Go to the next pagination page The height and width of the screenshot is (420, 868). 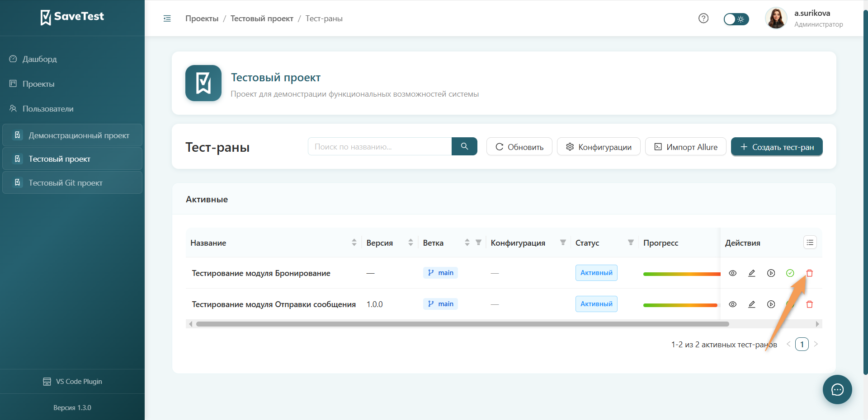tap(816, 344)
